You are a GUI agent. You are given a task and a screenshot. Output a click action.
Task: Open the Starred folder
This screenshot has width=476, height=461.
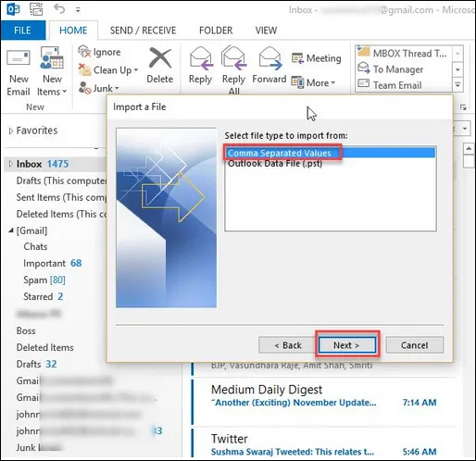(43, 296)
